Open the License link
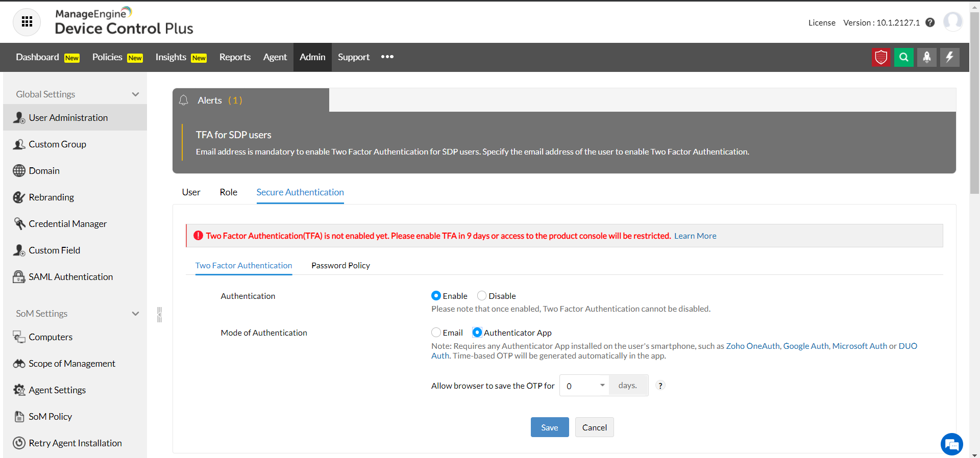The image size is (980, 458). pyautogui.click(x=822, y=23)
